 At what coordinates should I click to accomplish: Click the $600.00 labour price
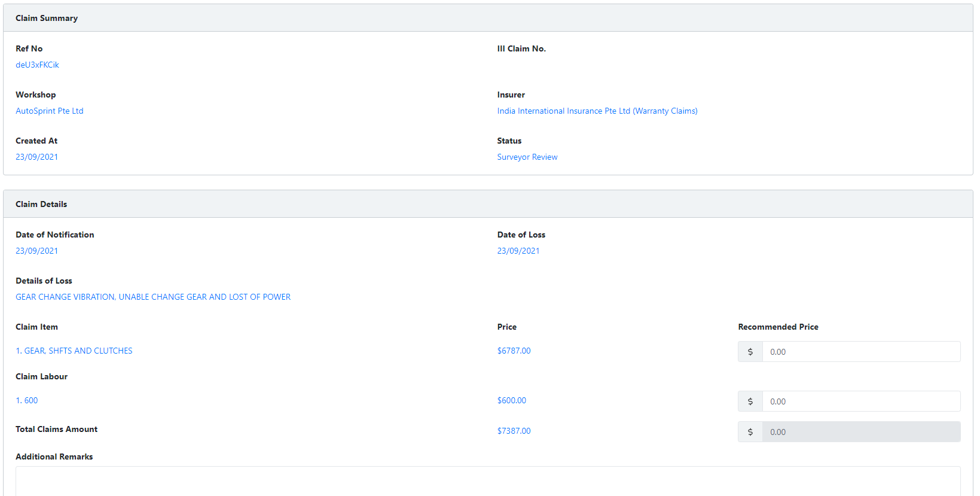(x=511, y=400)
